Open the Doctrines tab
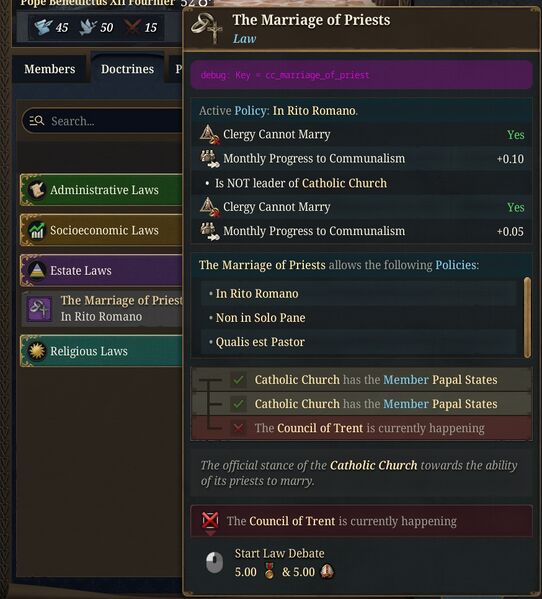 [x=127, y=69]
